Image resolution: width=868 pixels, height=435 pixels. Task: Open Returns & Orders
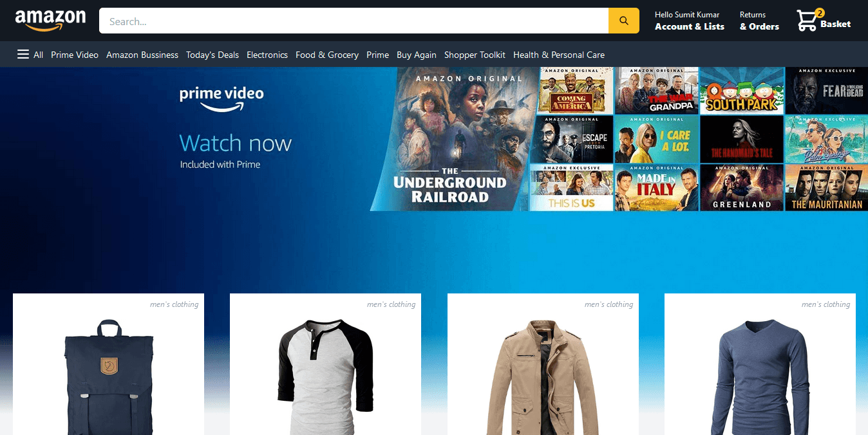[759, 21]
